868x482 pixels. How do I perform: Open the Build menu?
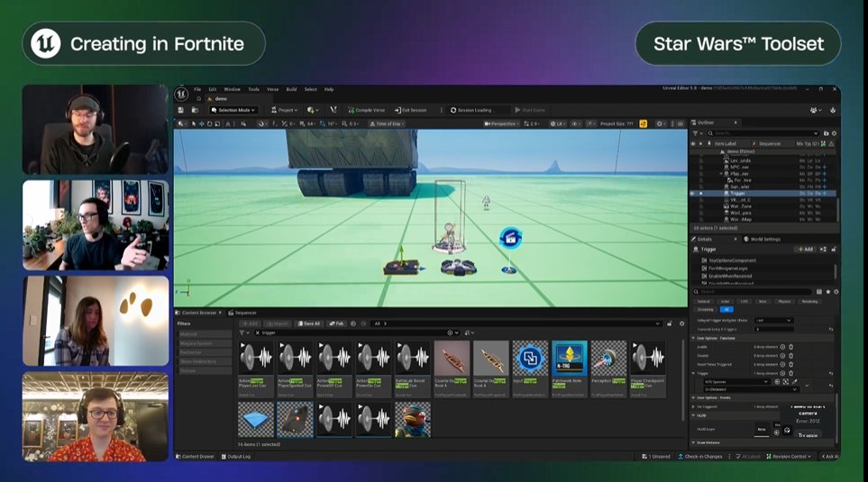(292, 89)
